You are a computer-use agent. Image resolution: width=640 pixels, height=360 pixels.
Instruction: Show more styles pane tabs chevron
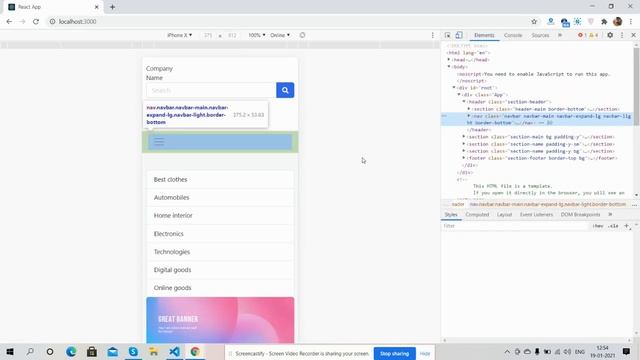tap(610, 214)
